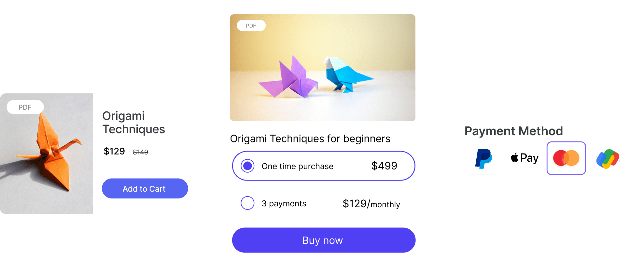644x262 pixels.
Task: Click PDF badge on birds image
Action: pos(251,25)
